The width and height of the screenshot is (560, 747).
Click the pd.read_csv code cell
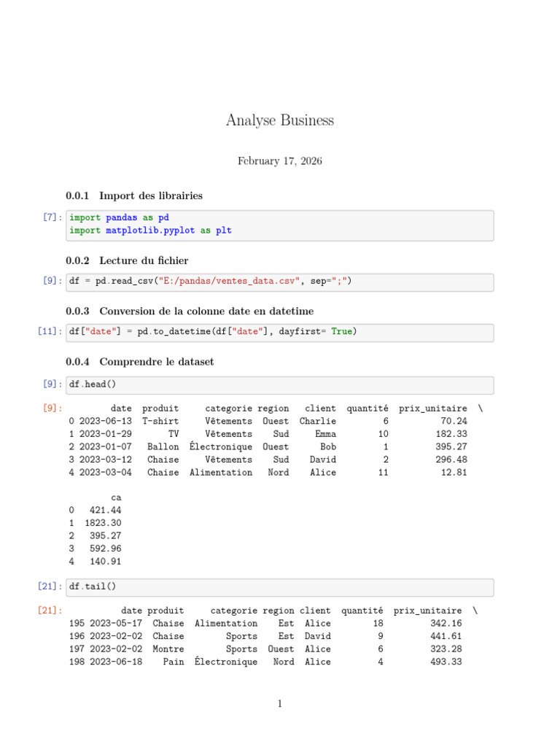coord(280,282)
